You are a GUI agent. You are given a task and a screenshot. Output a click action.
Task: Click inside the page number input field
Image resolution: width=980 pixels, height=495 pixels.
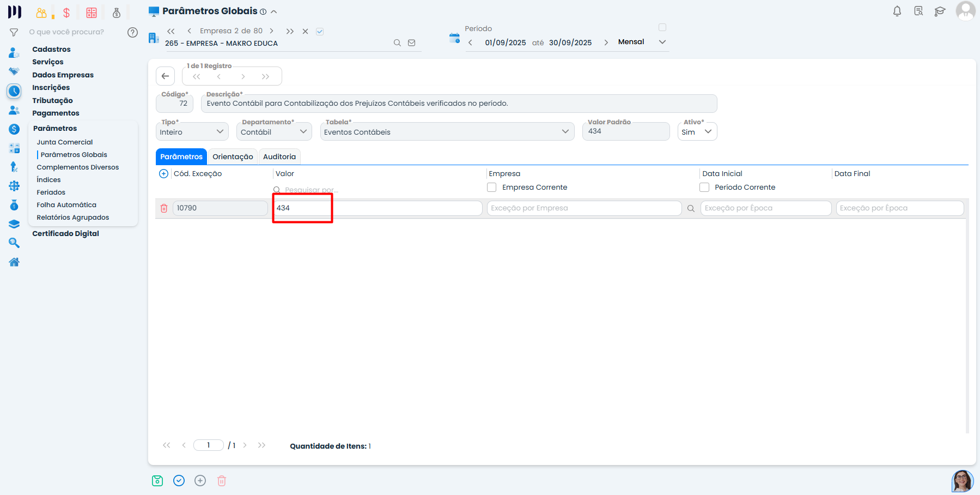209,445
